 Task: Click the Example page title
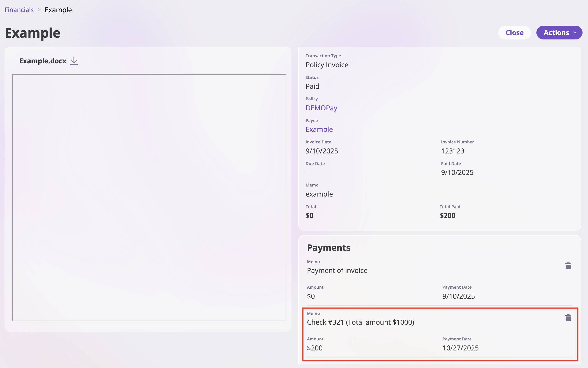[x=33, y=33]
